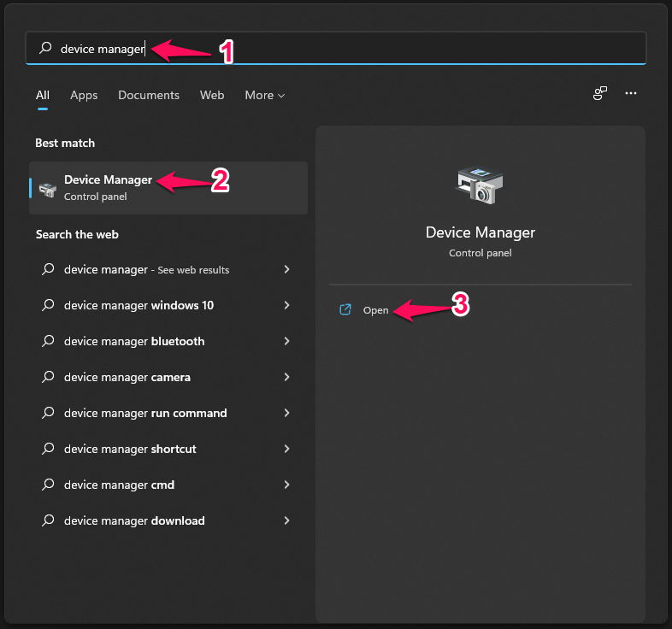Choose 'device manager shortcut' web suggestion
This screenshot has height=629, width=672.
130,449
